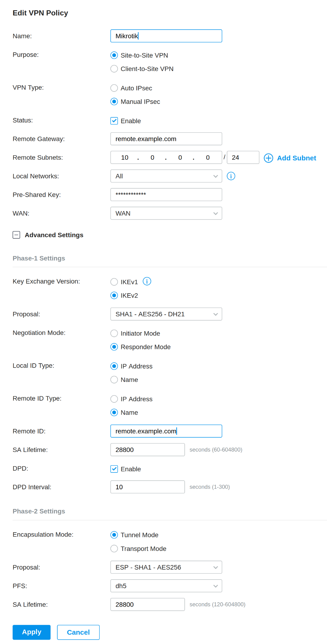Click the Pre-Shared Key field
This screenshot has width=327, height=644.
pos(166,195)
